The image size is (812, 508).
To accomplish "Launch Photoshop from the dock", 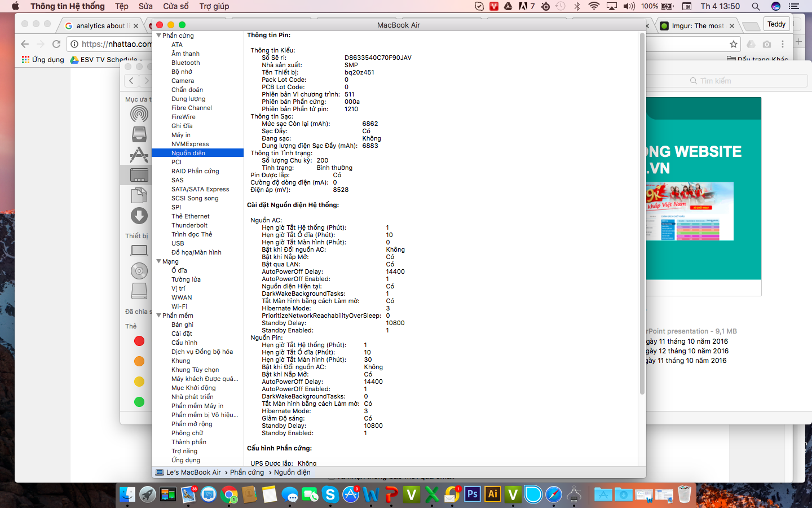I will click(x=472, y=494).
